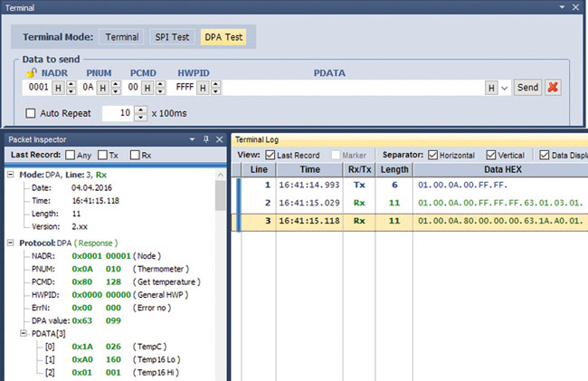
Task: Uncheck View Last Record in Terminal Log
Action: 270,155
